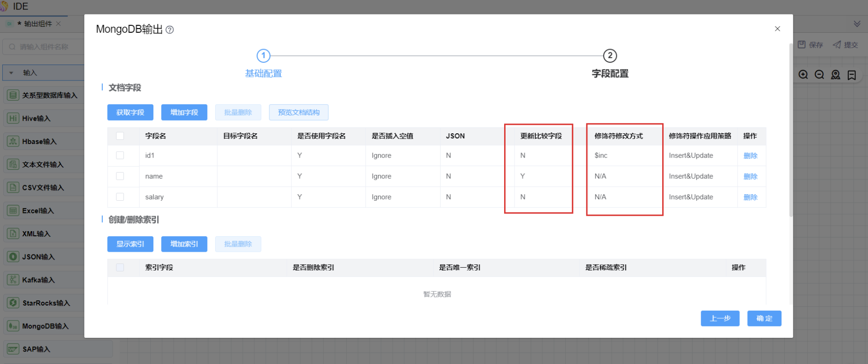Click the save 保存 icon
This screenshot has height=364, width=868.
tap(802, 44)
